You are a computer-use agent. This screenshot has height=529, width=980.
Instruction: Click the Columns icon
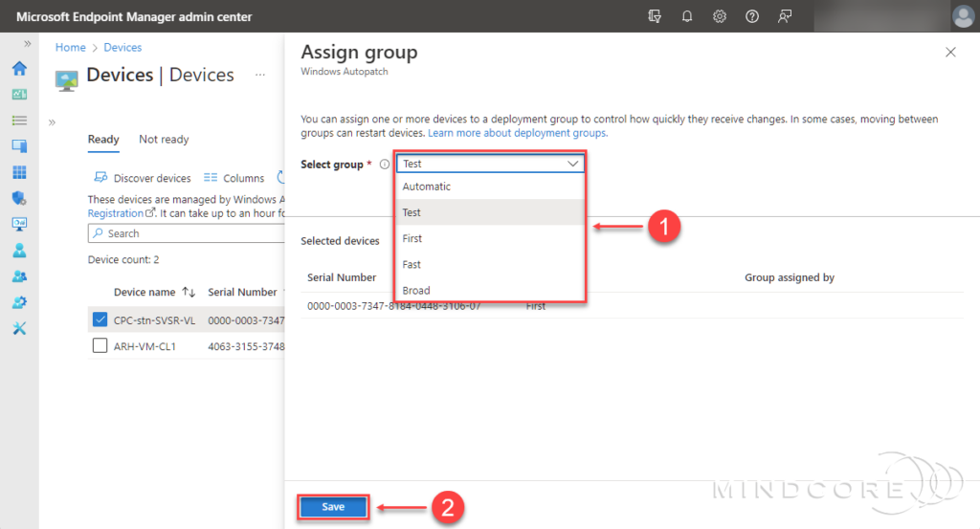pos(211,177)
